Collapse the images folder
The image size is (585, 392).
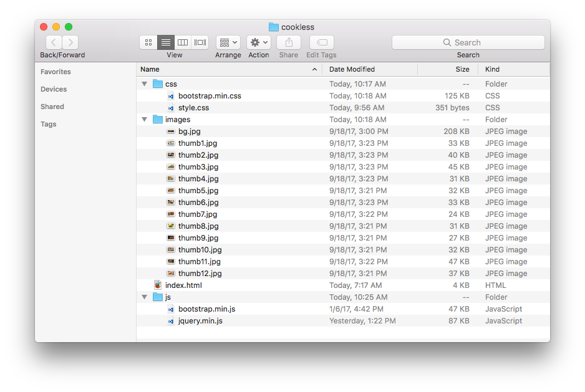click(144, 119)
